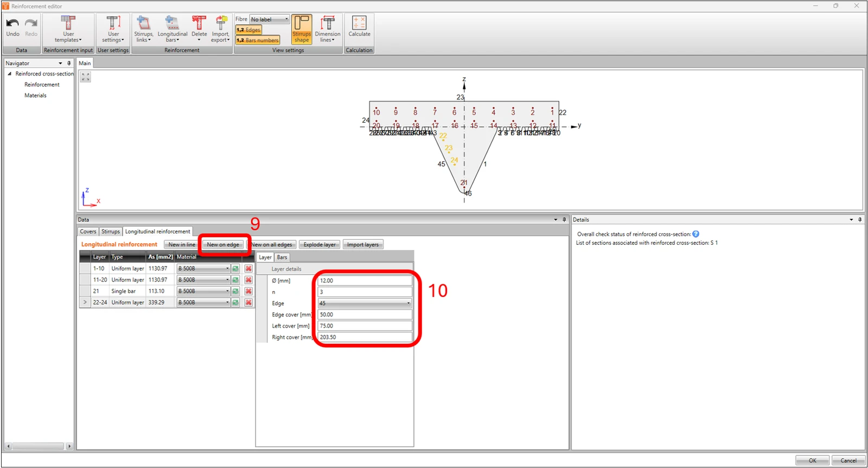The height and width of the screenshot is (468, 868).
Task: Confirm with the OK button
Action: click(x=812, y=460)
